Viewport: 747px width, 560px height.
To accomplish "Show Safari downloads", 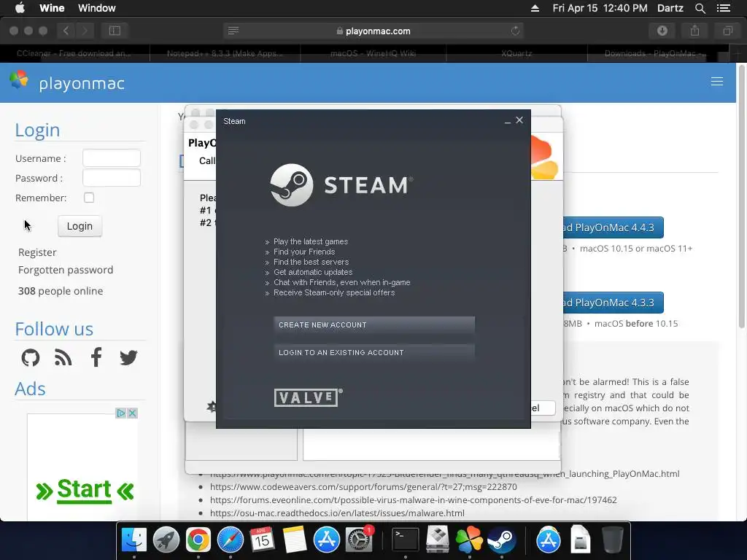I will coord(662,31).
